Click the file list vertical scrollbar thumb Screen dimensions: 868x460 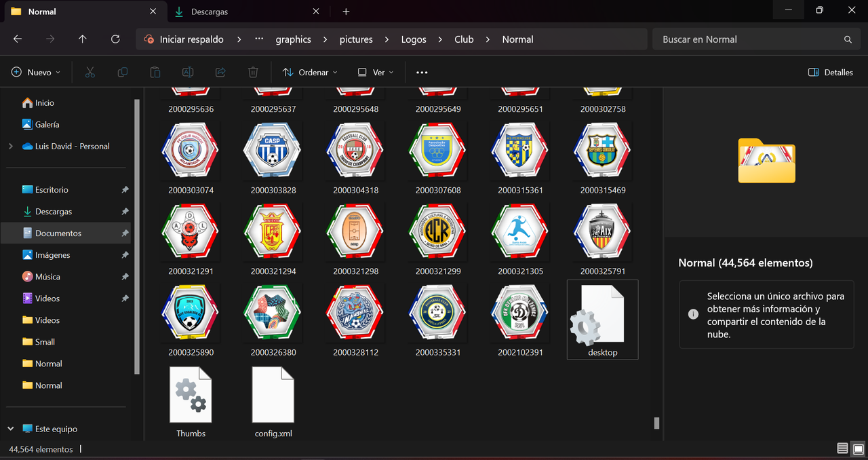pos(656,423)
